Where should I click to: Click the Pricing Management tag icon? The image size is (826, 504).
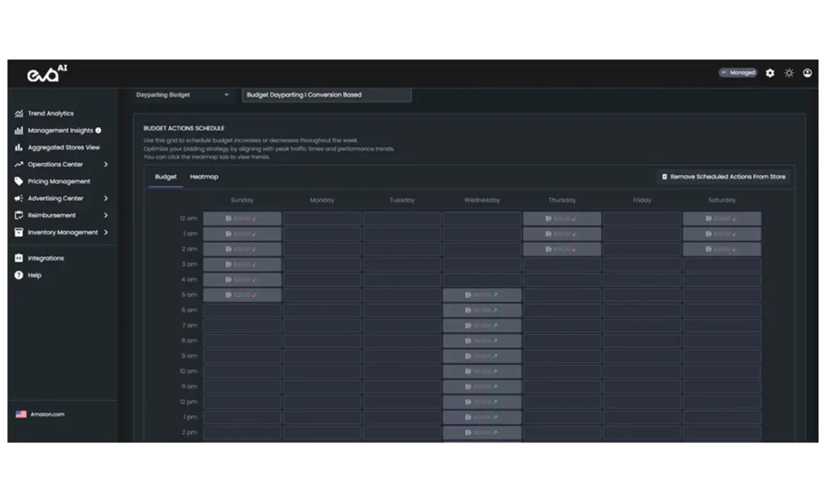pyautogui.click(x=19, y=181)
